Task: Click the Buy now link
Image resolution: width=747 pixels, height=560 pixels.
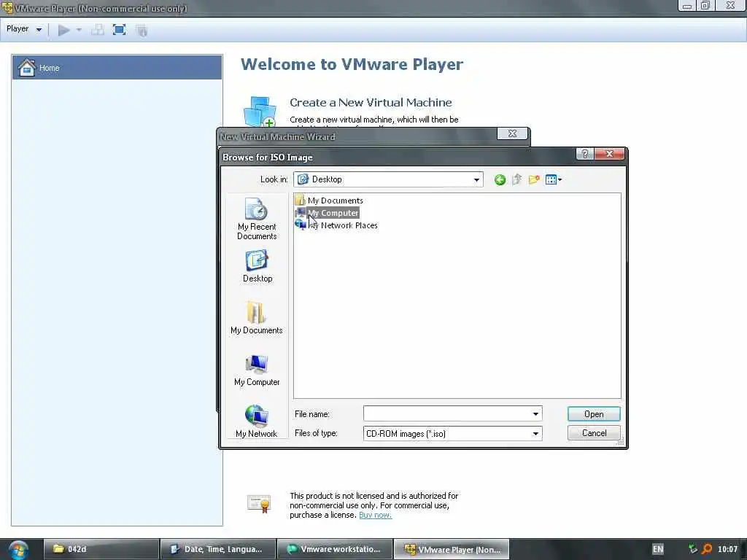Action: click(376, 515)
